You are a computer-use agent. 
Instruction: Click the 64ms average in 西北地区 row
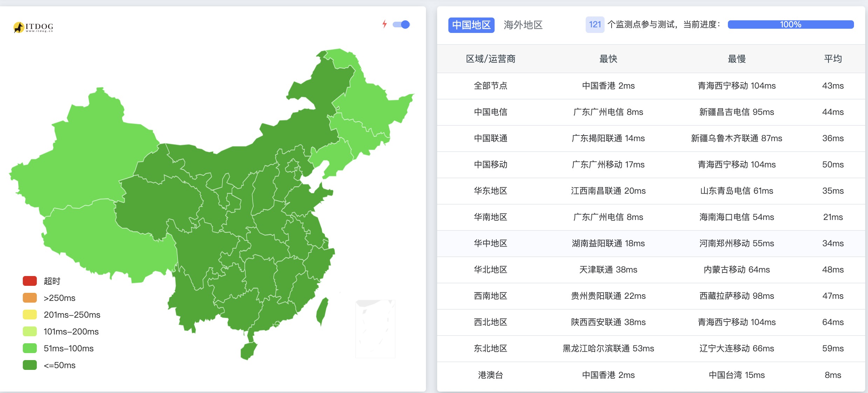point(833,322)
